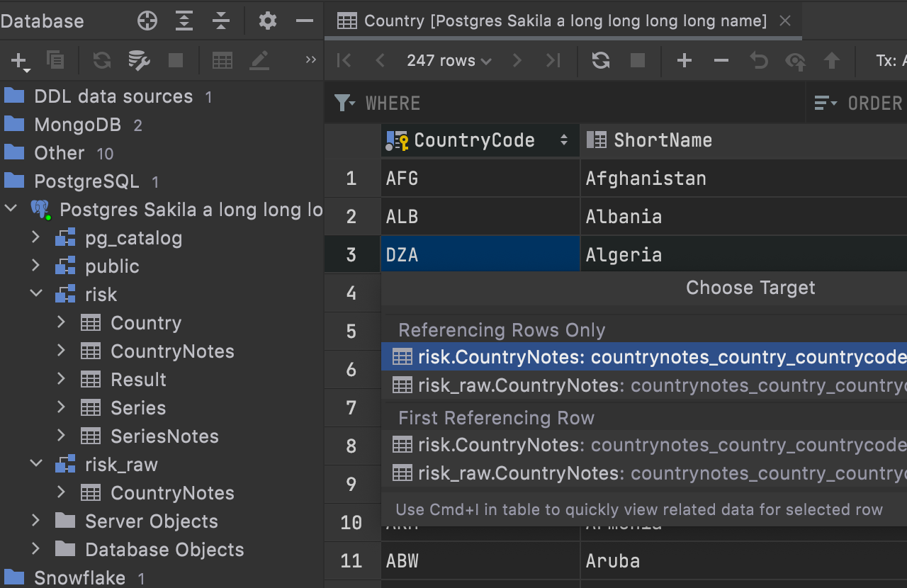Click into the WHERE filter field
The width and height of the screenshot is (907, 588).
[567, 103]
